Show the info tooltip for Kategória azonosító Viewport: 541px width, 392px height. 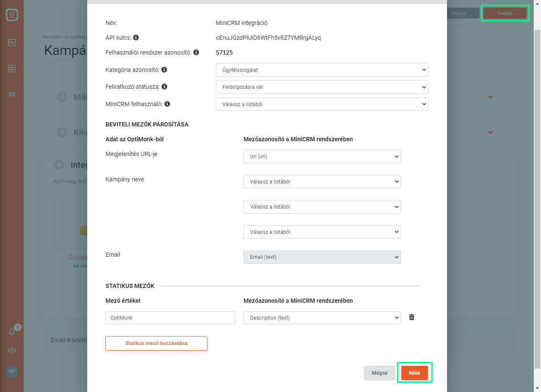click(164, 70)
